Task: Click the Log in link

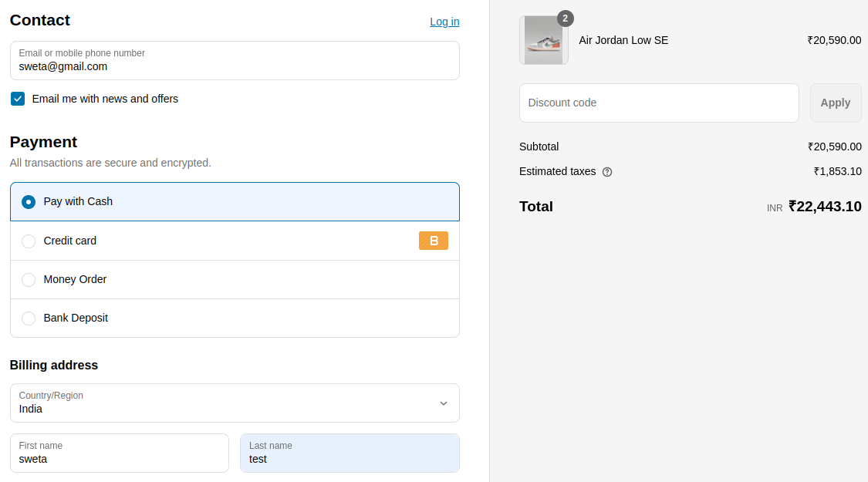Action: click(x=444, y=22)
